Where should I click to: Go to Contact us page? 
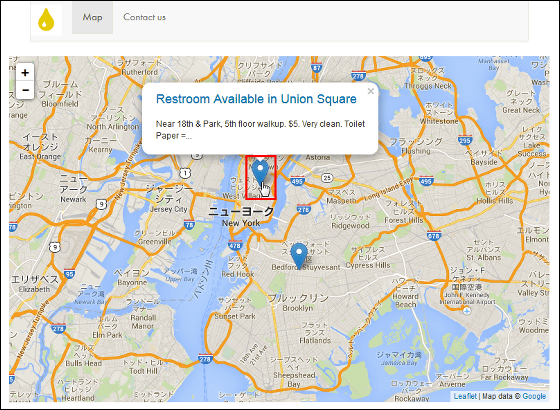(144, 17)
